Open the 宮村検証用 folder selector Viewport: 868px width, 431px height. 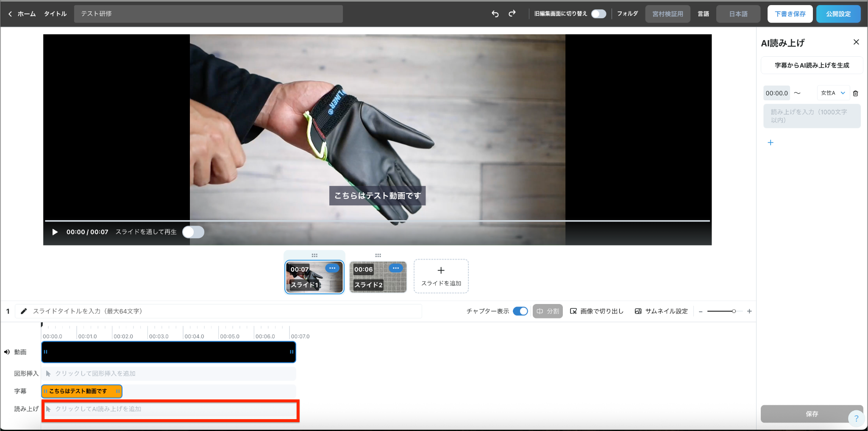click(x=668, y=14)
